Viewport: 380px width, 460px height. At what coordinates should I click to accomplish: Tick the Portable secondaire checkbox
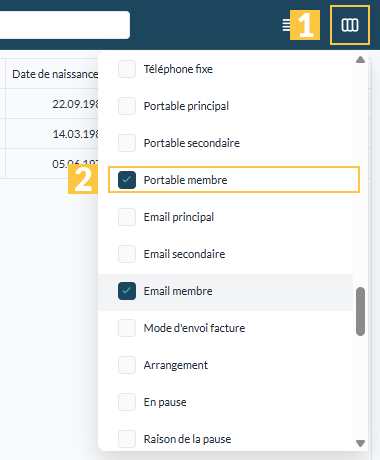pyautogui.click(x=127, y=143)
